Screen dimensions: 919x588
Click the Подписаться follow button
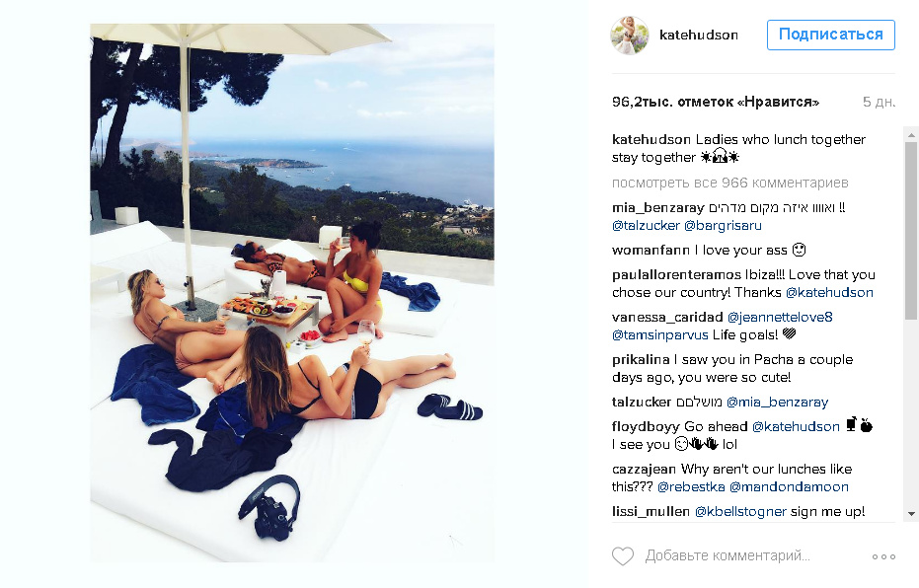pyautogui.click(x=830, y=35)
